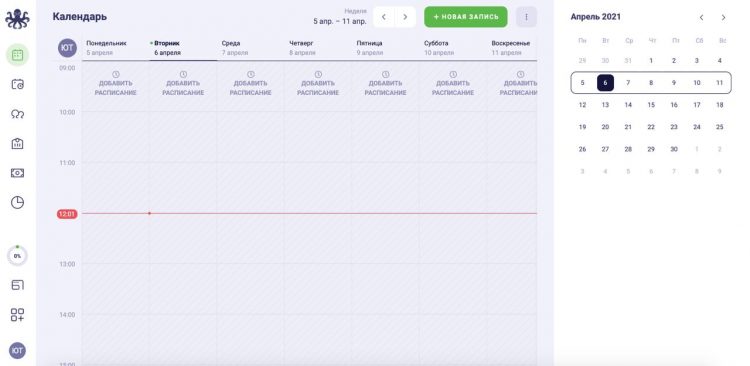750x366 pixels.
Task: Show the next month in the mini calendar
Action: (x=723, y=18)
